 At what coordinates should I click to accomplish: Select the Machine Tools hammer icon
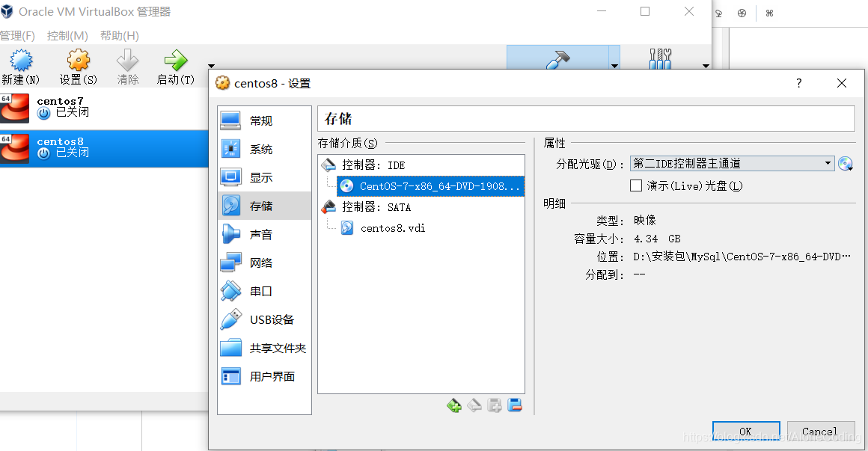click(557, 58)
